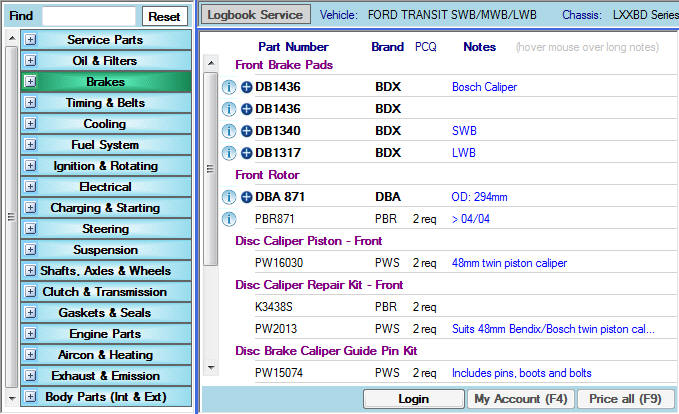Click the info icon beside DB1317
This screenshot has height=414, width=679.
point(229,153)
